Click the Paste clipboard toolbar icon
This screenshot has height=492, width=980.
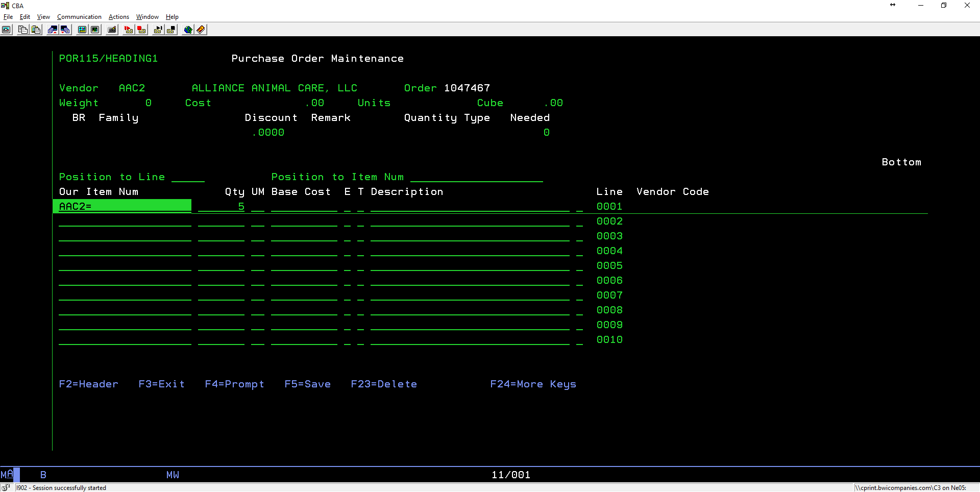point(36,30)
